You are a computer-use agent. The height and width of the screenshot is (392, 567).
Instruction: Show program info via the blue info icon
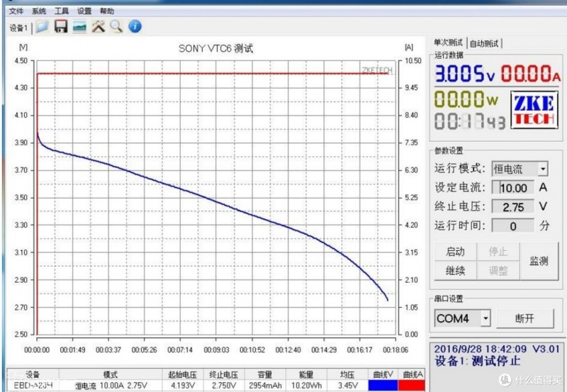(x=135, y=26)
